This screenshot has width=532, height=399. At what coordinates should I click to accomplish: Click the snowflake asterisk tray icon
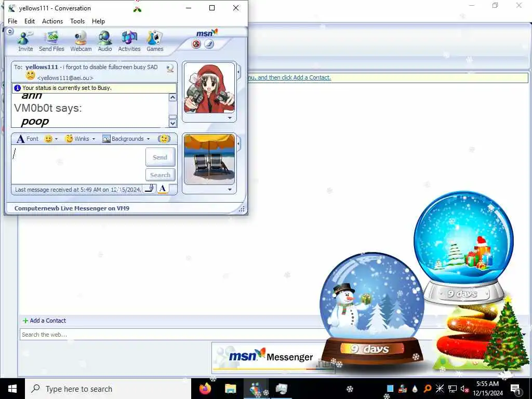point(440,389)
